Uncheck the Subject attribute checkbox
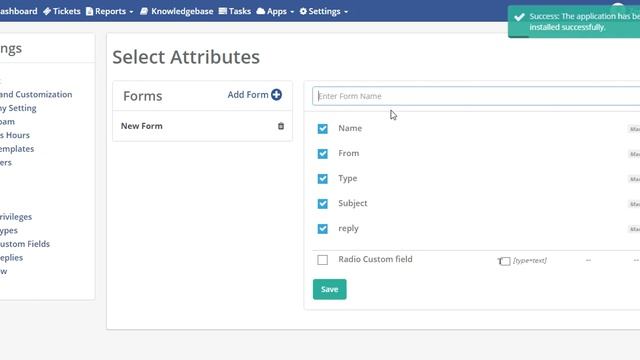The width and height of the screenshot is (640, 360). (322, 204)
